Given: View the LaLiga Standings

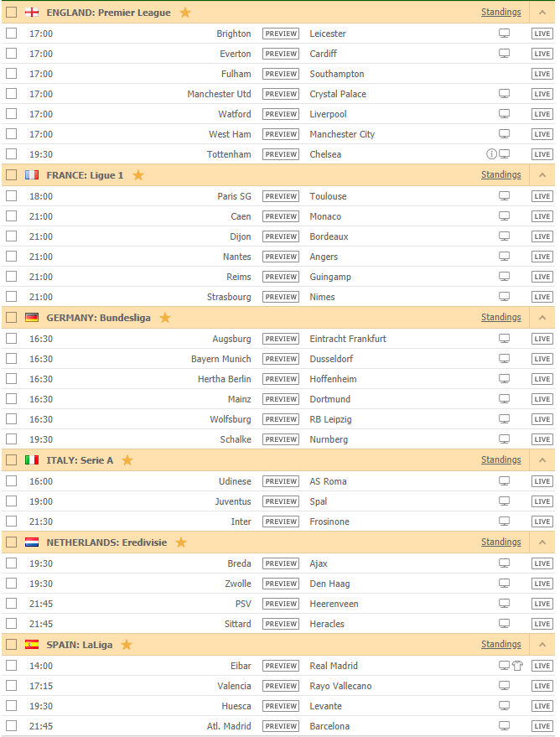Looking at the screenshot, I should click(500, 645).
